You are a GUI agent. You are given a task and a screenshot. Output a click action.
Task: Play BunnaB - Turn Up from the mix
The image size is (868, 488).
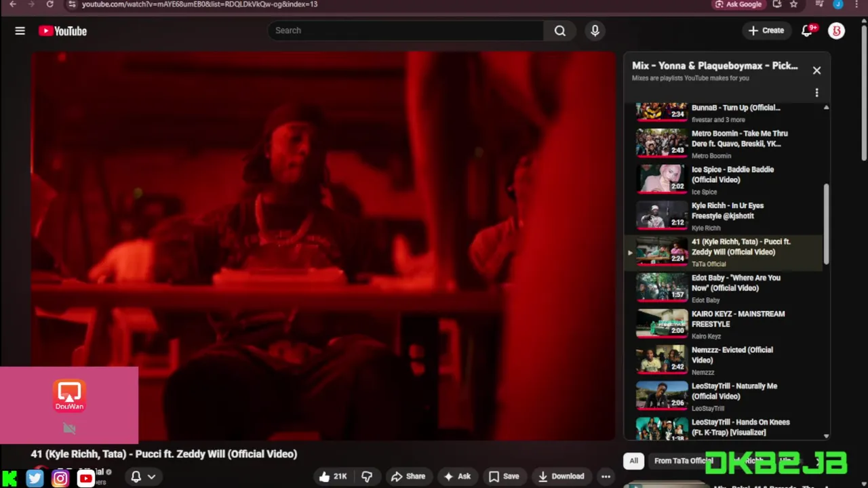(x=723, y=112)
